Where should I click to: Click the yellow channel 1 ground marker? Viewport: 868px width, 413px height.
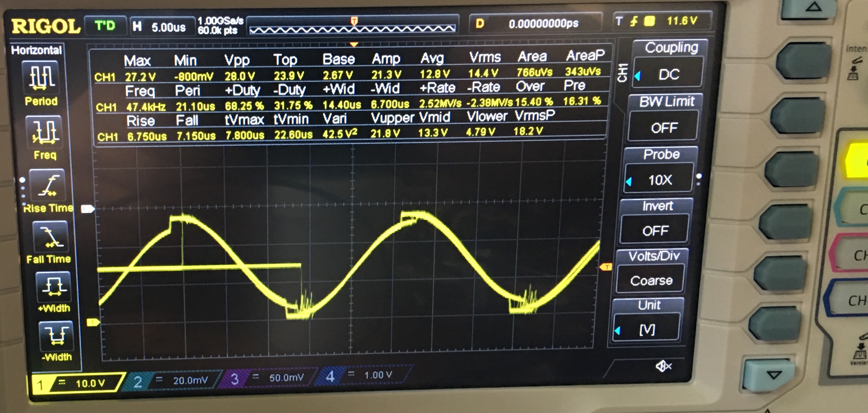pyautogui.click(x=93, y=323)
